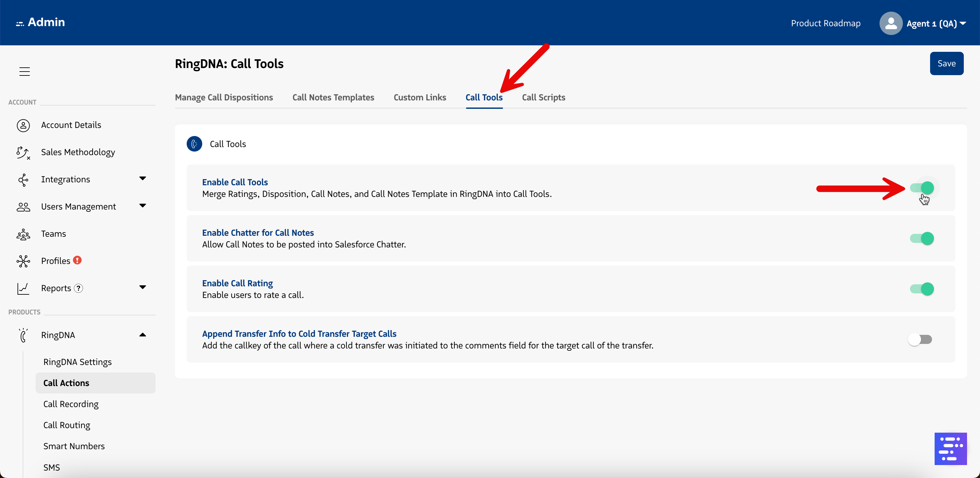
Task: Click the Sales Methodology icon
Action: 23,153
